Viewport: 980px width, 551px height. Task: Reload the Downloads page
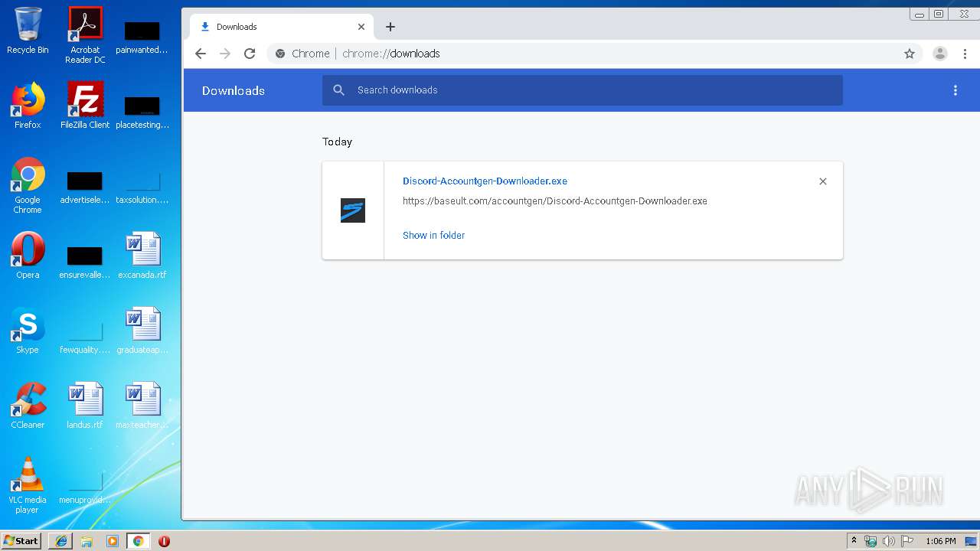pos(250,54)
